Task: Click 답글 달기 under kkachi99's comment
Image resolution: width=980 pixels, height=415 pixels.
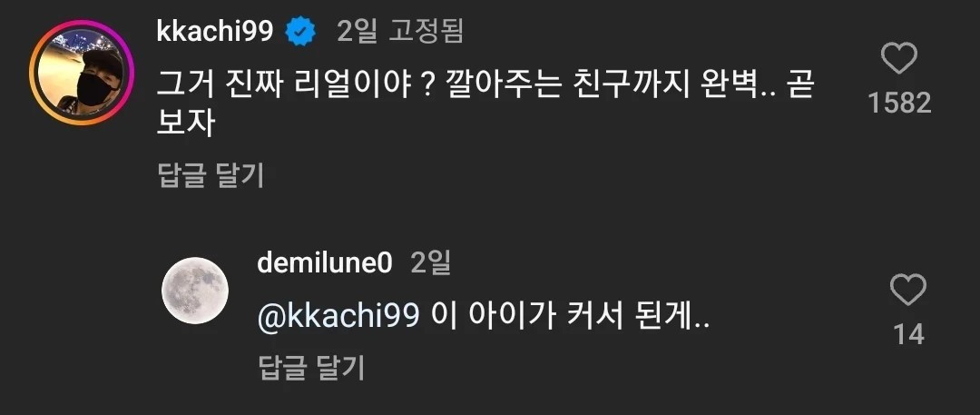Action: pos(210,175)
